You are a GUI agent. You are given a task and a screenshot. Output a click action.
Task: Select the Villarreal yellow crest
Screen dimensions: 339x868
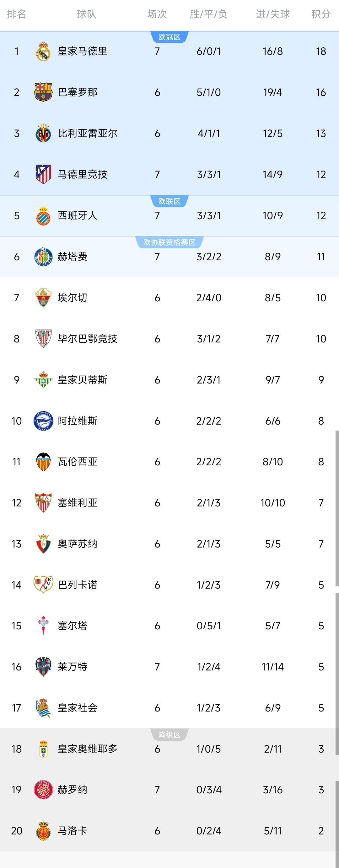click(x=43, y=134)
